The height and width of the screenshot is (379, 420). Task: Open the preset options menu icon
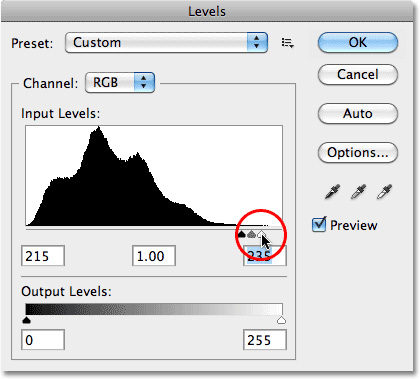click(287, 43)
